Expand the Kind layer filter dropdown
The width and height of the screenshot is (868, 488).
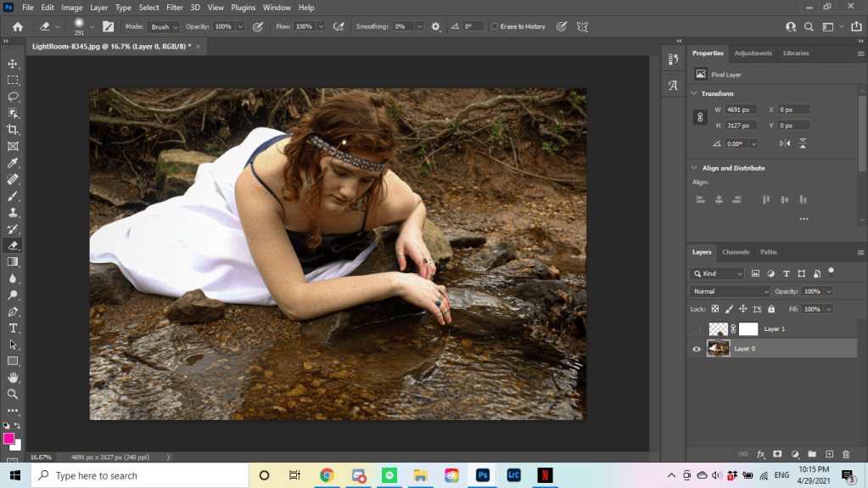click(x=718, y=273)
